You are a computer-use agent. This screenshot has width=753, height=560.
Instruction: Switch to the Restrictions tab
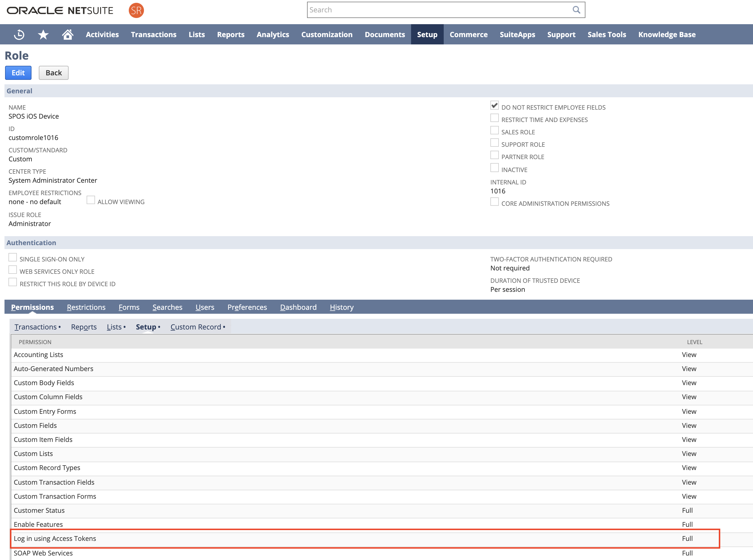tap(86, 307)
